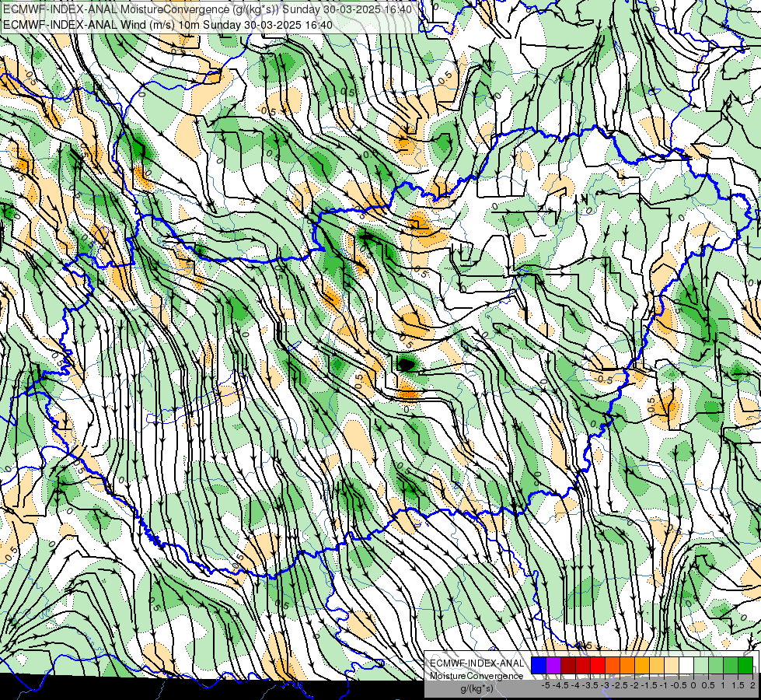Screen dimensions: 761x700
Task: Select MoistureConvergence text in the legend box
Action: 476,676
